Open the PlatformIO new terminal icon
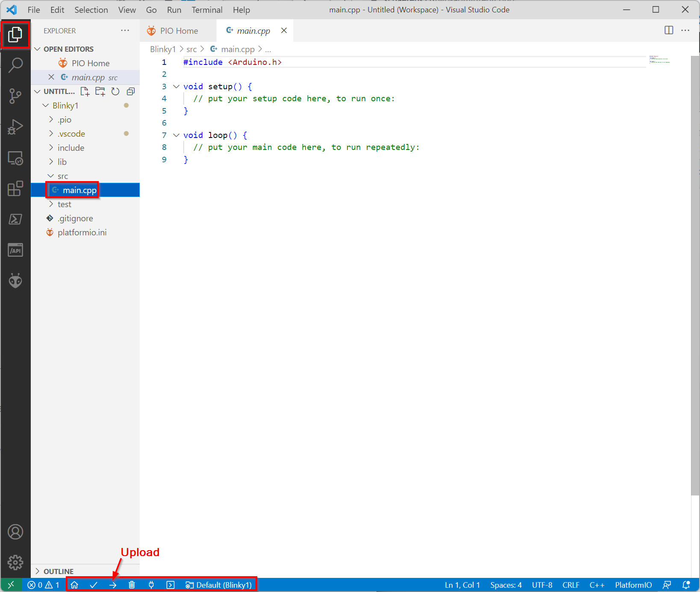The height and width of the screenshot is (592, 700). [171, 585]
